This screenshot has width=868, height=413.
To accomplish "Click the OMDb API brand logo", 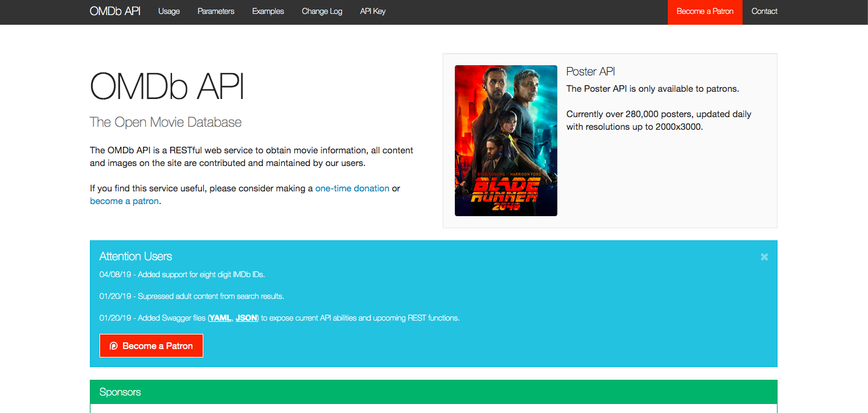I will [115, 11].
